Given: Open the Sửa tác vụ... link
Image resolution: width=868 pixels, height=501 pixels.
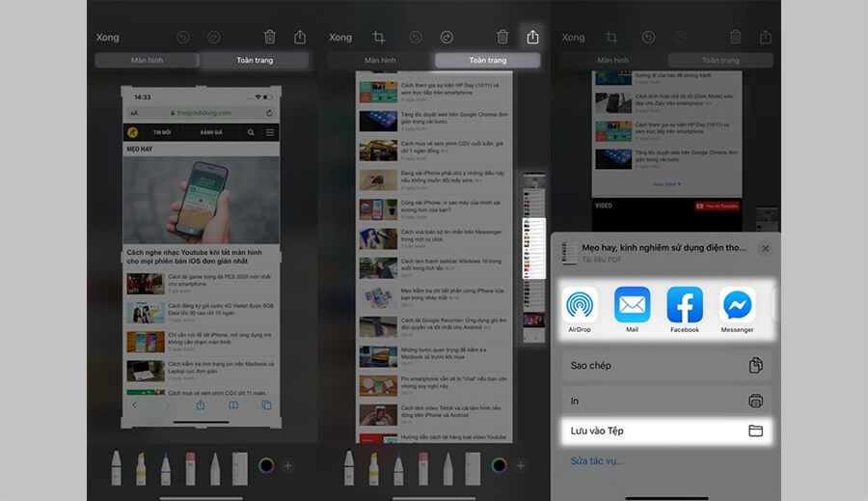Looking at the screenshot, I should point(597,461).
